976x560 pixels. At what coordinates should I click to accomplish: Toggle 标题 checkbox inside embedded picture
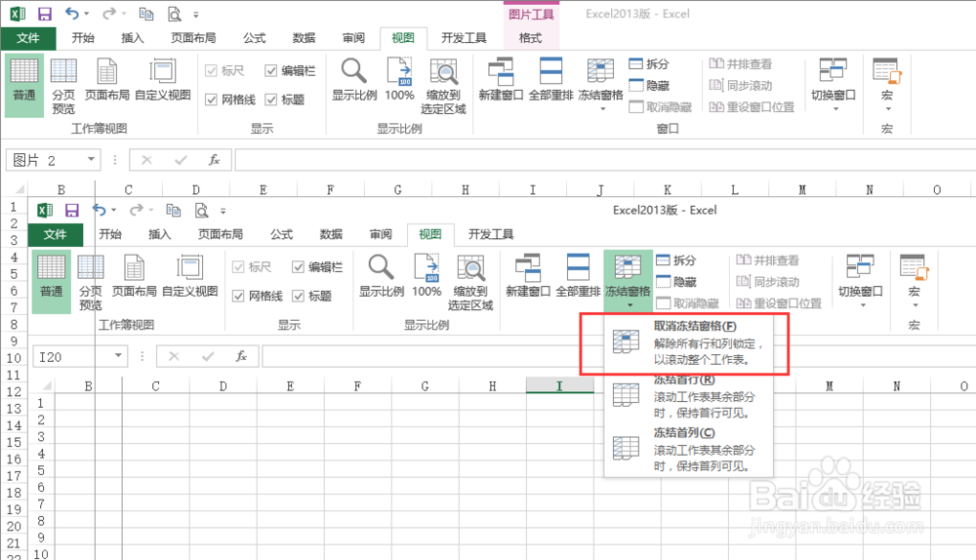[298, 296]
